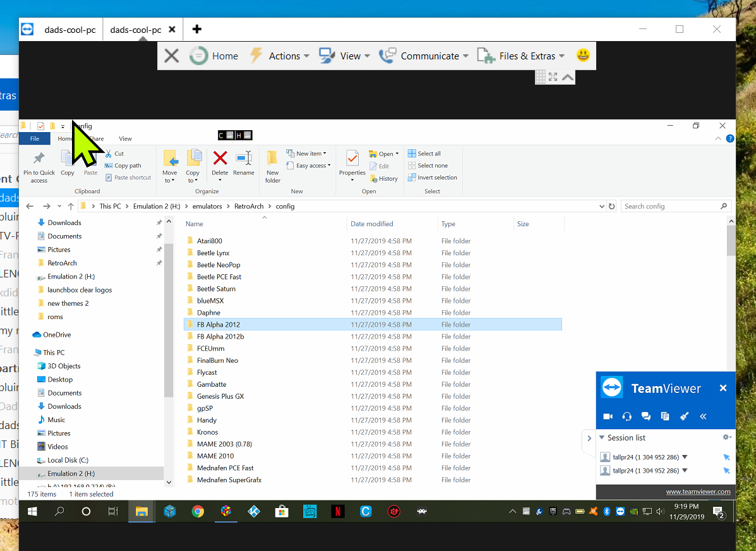This screenshot has width=756, height=551.
Task: Switch to the Explorer View ribbon tab
Action: point(125,138)
